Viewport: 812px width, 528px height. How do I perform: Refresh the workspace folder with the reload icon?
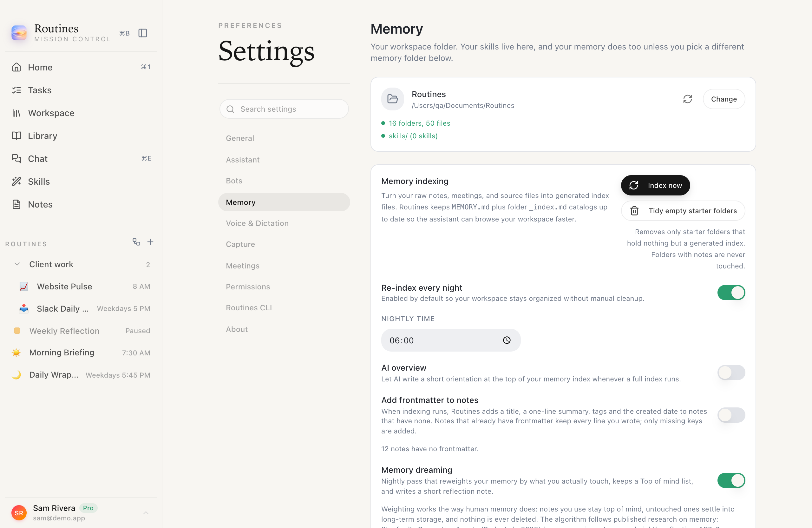click(x=687, y=99)
